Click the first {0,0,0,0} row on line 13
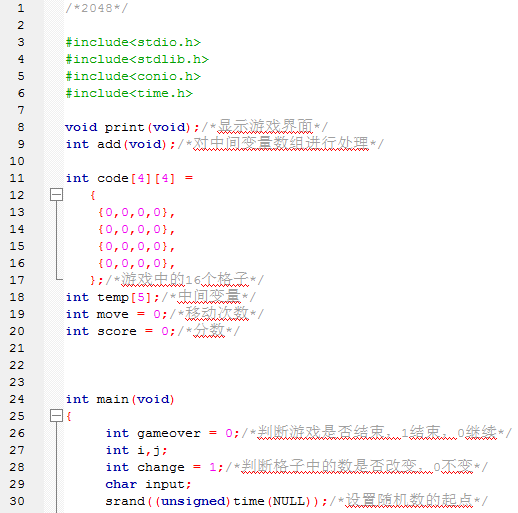Screen dimensions: 518x513 tap(136, 212)
